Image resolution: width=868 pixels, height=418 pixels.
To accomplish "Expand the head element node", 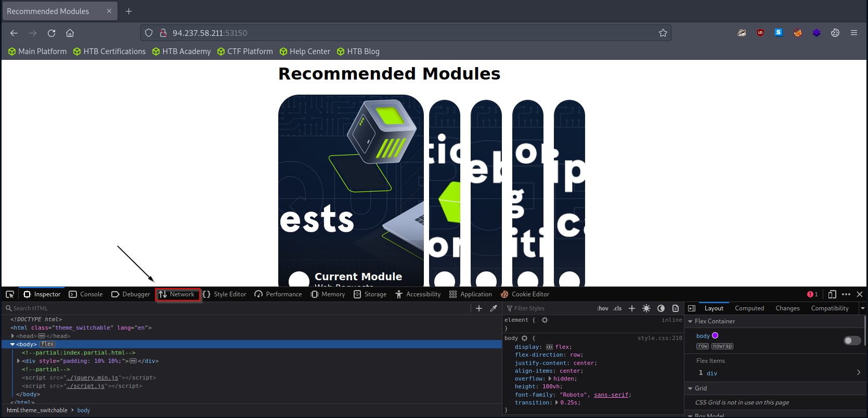I will pos(12,336).
